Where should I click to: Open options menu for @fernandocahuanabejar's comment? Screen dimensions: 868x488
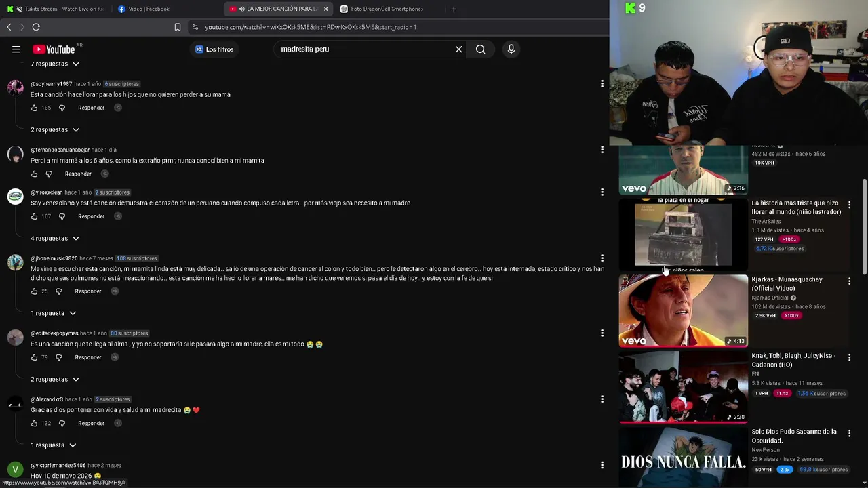(x=602, y=149)
